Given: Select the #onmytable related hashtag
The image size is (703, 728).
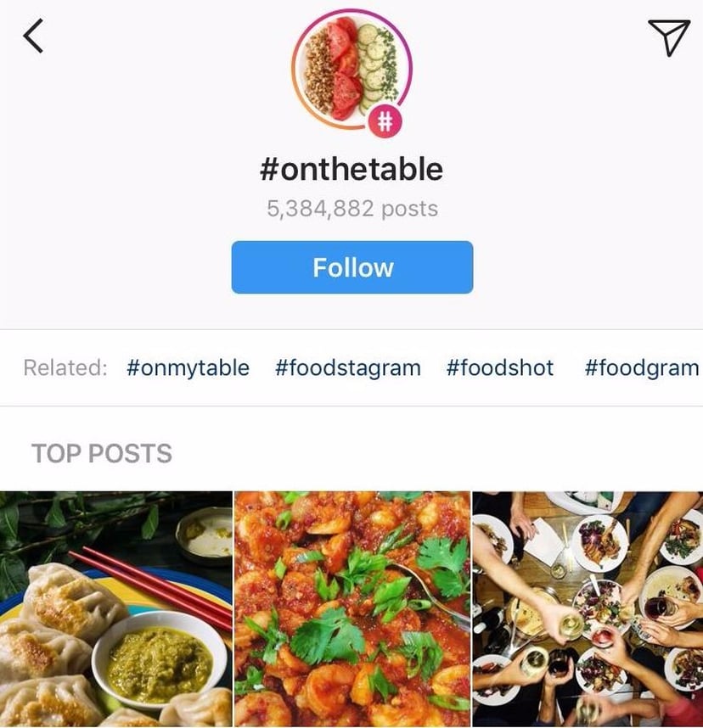Looking at the screenshot, I should [x=188, y=367].
